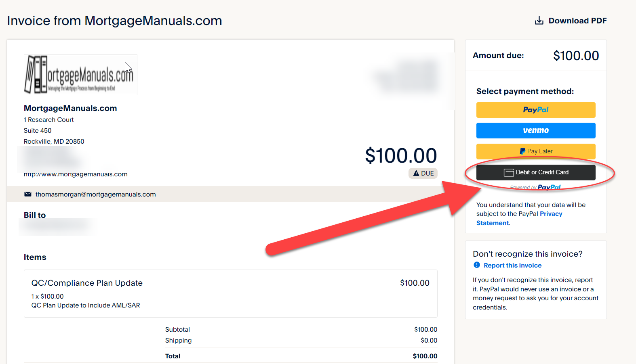Click the MortgageManuals.com logo image
This screenshot has width=636, height=364.
(80, 75)
